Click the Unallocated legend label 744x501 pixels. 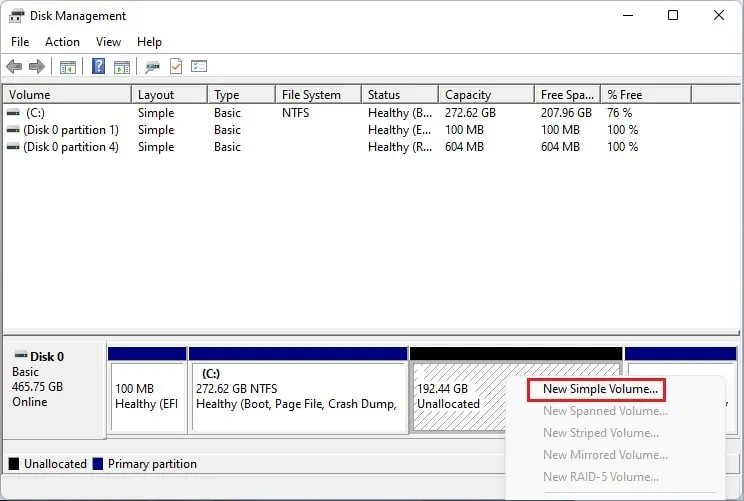click(x=55, y=464)
